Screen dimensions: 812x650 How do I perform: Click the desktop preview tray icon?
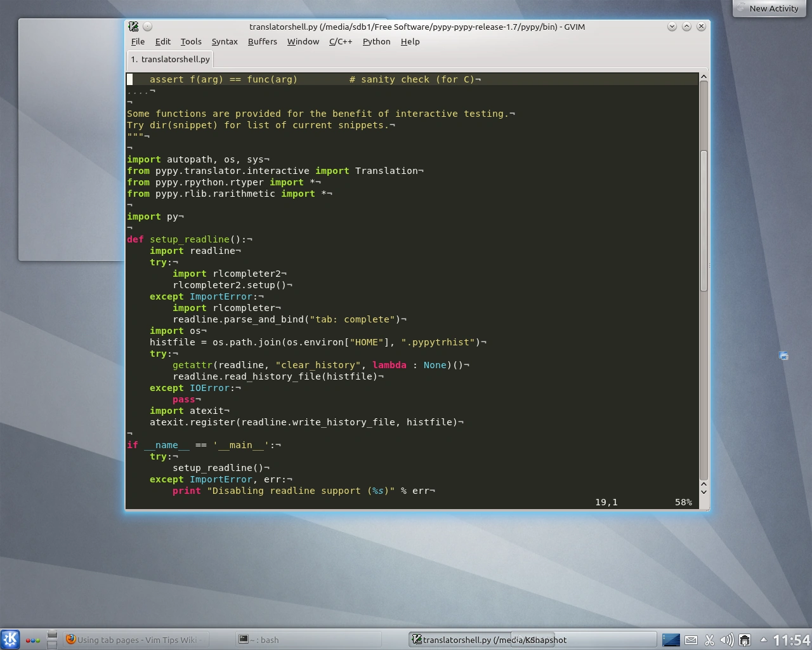click(671, 640)
